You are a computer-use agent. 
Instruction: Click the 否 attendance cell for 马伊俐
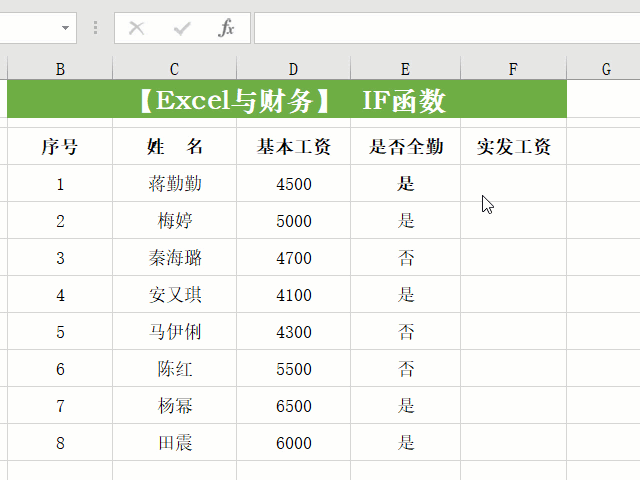pos(405,331)
